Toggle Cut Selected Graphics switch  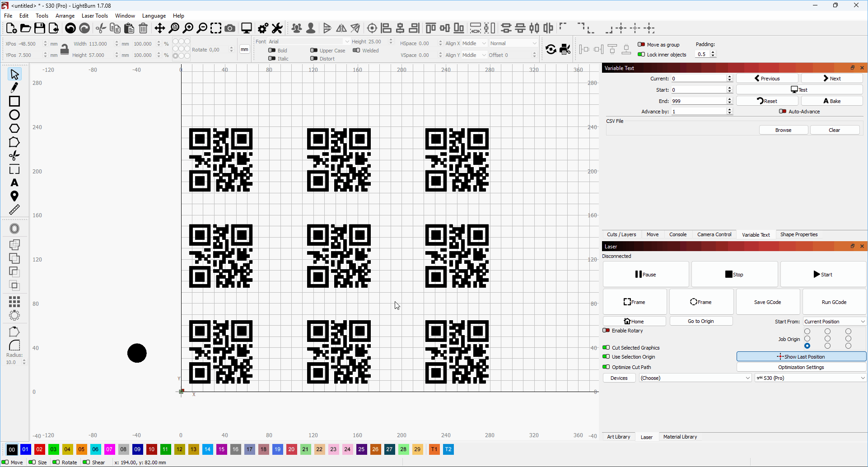[606, 347]
